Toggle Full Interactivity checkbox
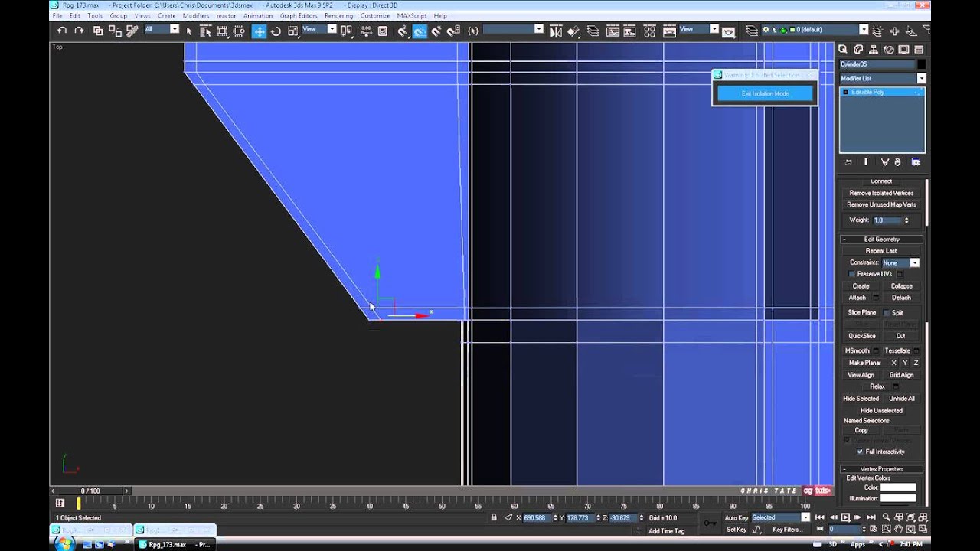Image resolution: width=980 pixels, height=551 pixels. point(860,452)
